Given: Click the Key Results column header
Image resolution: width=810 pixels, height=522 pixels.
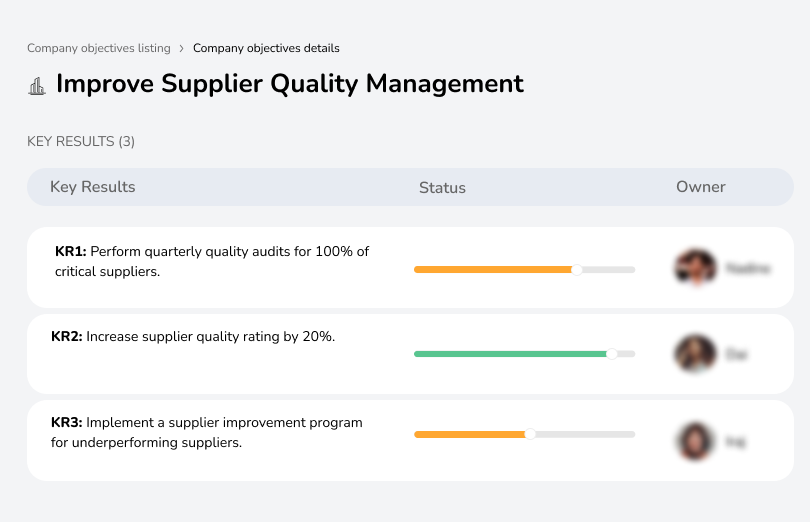Looking at the screenshot, I should click(92, 187).
